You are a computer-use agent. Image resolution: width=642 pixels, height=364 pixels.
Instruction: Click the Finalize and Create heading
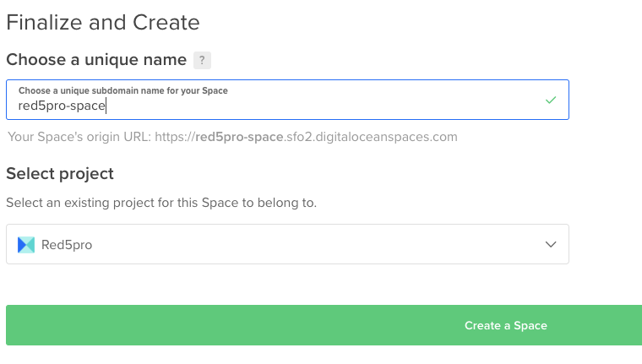coord(103,22)
